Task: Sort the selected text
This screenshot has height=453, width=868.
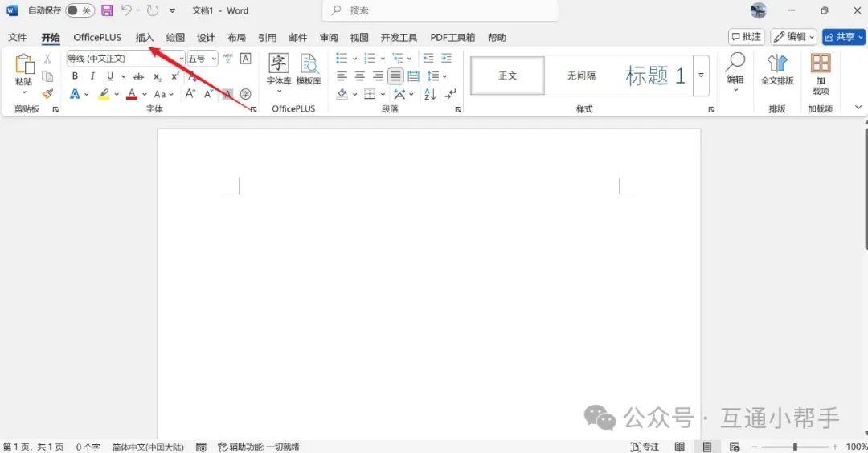Action: (x=430, y=94)
